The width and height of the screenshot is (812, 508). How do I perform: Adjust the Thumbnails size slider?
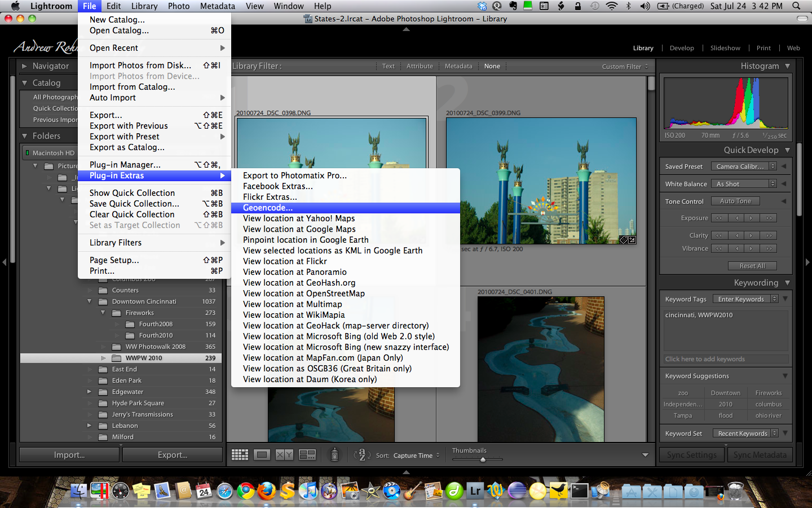(483, 459)
